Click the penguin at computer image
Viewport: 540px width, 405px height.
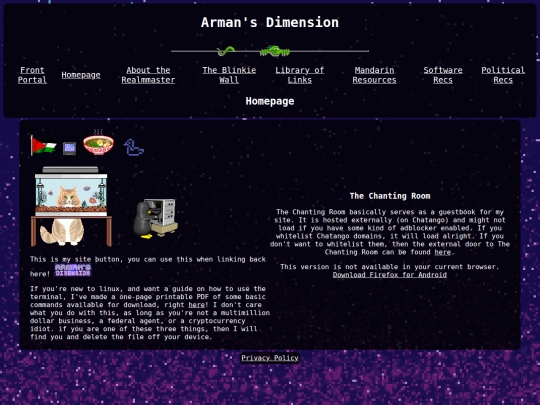point(156,219)
